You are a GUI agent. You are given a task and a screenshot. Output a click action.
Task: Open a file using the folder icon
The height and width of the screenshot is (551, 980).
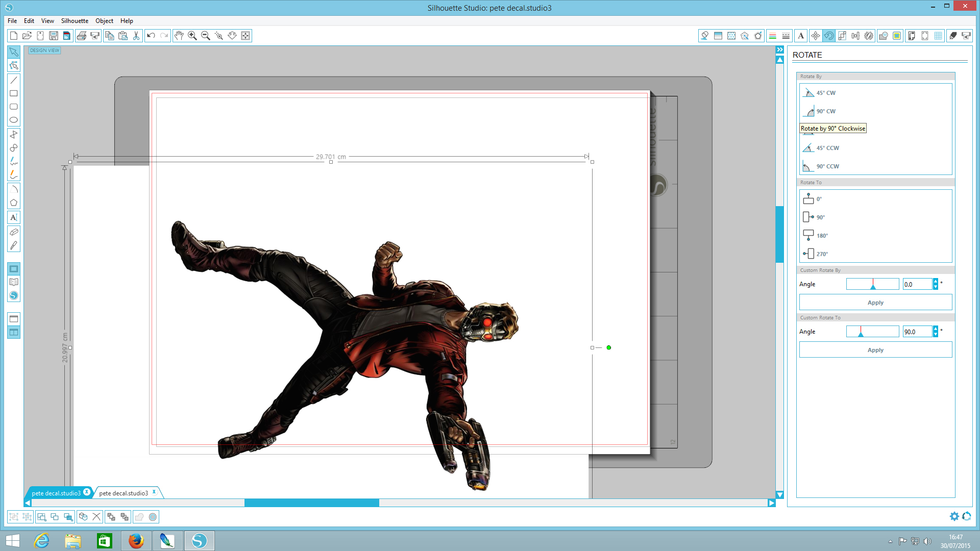coord(27,36)
